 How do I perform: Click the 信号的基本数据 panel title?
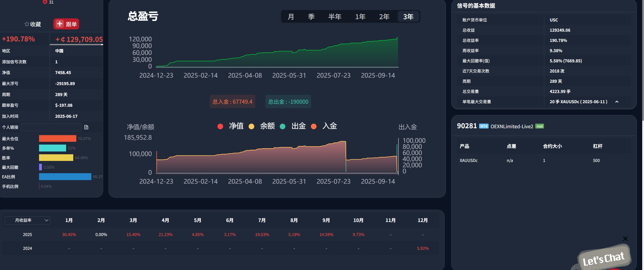[x=476, y=6]
